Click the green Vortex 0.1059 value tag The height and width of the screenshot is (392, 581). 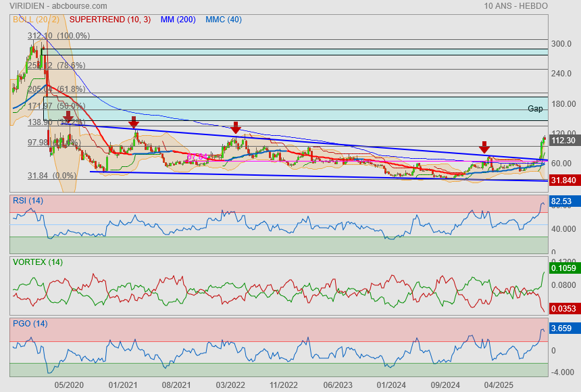(563, 268)
